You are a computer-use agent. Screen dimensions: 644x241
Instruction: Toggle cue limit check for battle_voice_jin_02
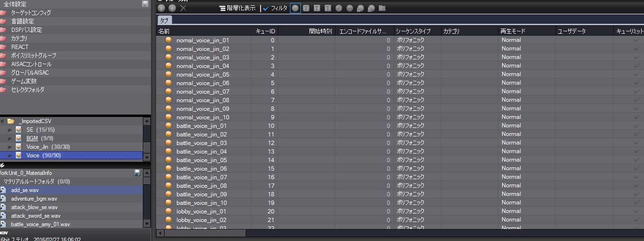pyautogui.click(x=636, y=134)
